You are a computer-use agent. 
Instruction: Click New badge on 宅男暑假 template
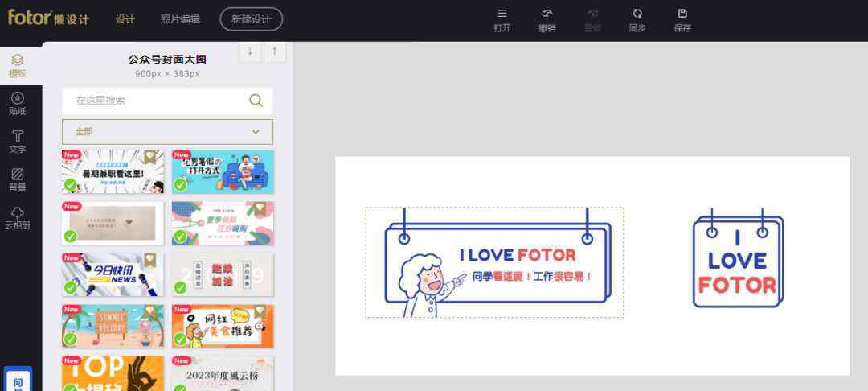pyautogui.click(x=182, y=155)
